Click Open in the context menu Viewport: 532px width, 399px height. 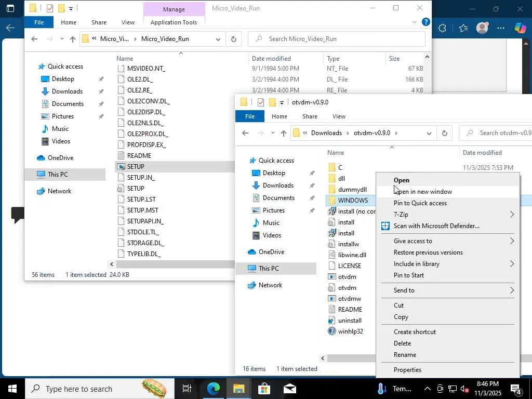tap(447, 180)
